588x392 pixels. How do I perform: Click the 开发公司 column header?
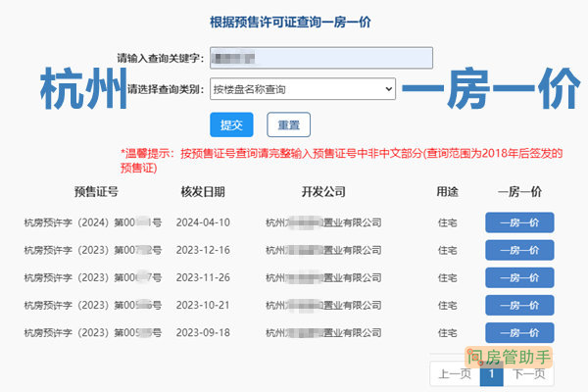[323, 192]
